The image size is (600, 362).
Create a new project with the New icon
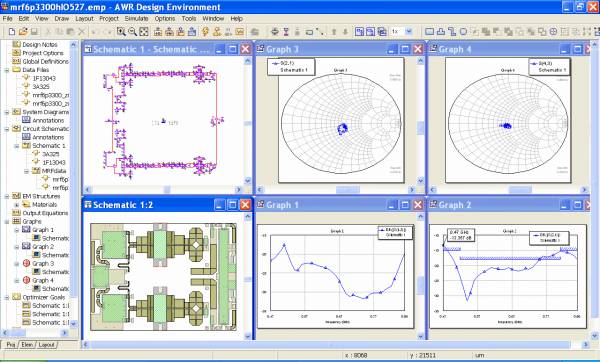point(12,32)
